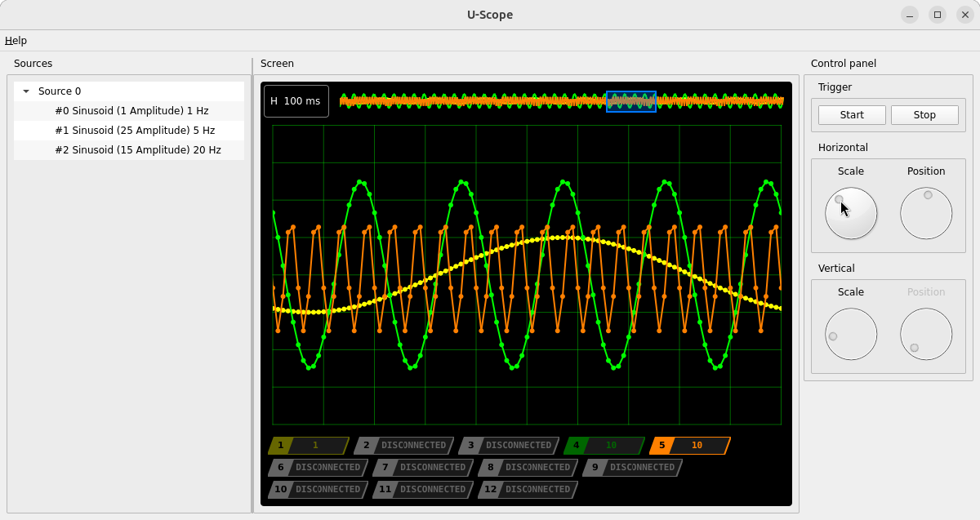Screen dimensions: 980x520
Task: Toggle disconnected channel 2
Action: [x=404, y=446]
